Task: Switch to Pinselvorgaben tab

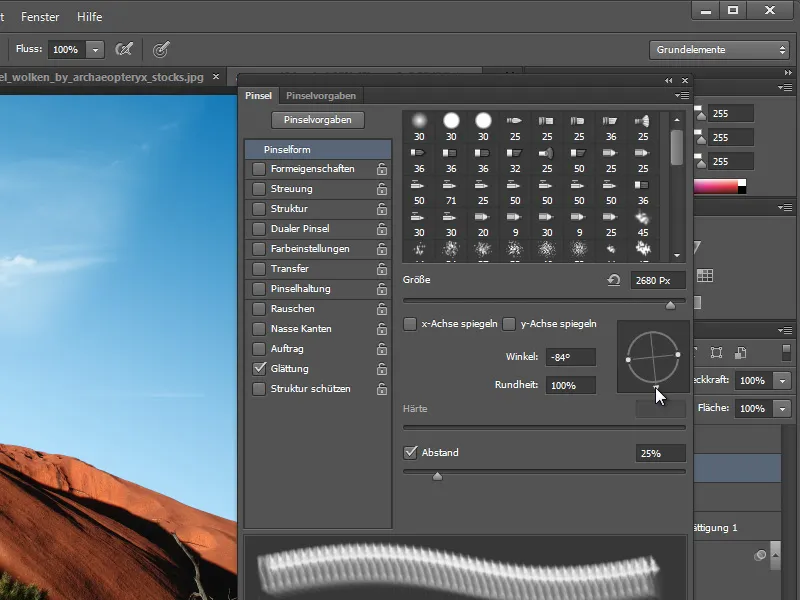Action: coord(321,95)
